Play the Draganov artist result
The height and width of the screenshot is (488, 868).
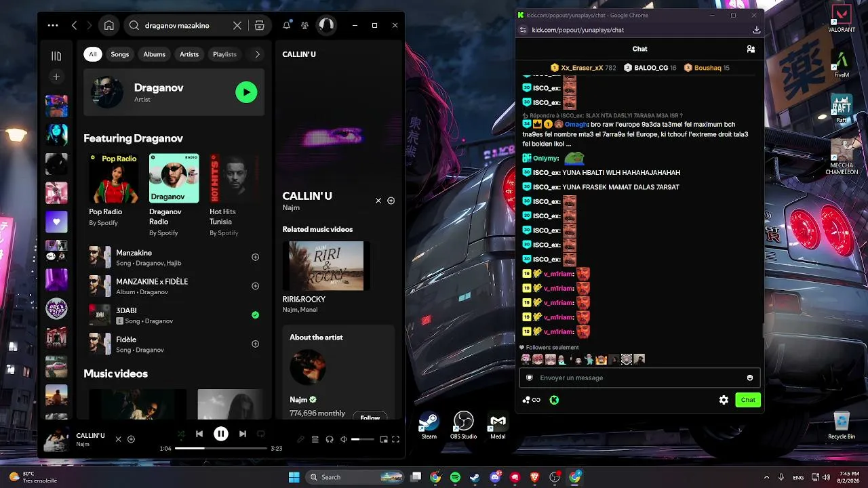pyautogui.click(x=246, y=92)
